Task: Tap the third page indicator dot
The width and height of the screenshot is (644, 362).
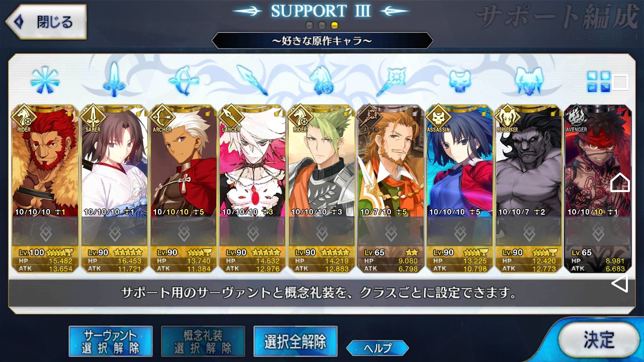Action: pos(335,25)
